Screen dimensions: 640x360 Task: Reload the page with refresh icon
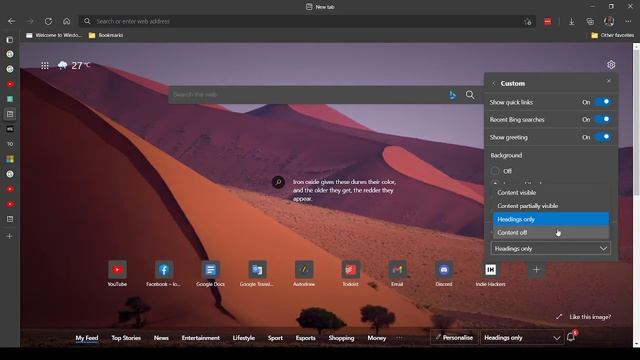[48, 21]
